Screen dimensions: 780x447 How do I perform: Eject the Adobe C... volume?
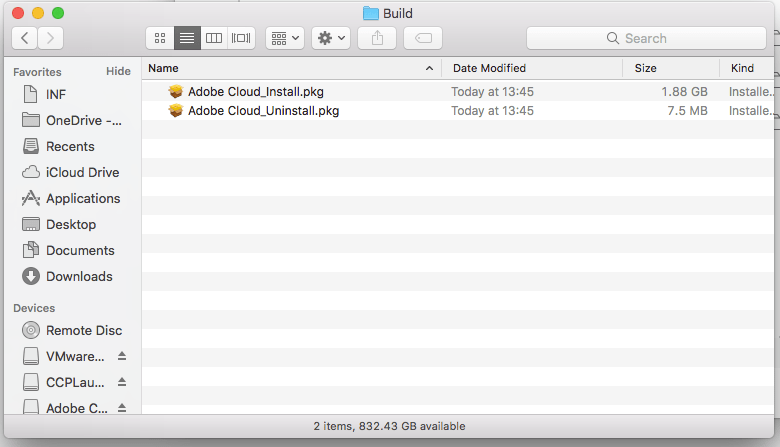(122, 408)
